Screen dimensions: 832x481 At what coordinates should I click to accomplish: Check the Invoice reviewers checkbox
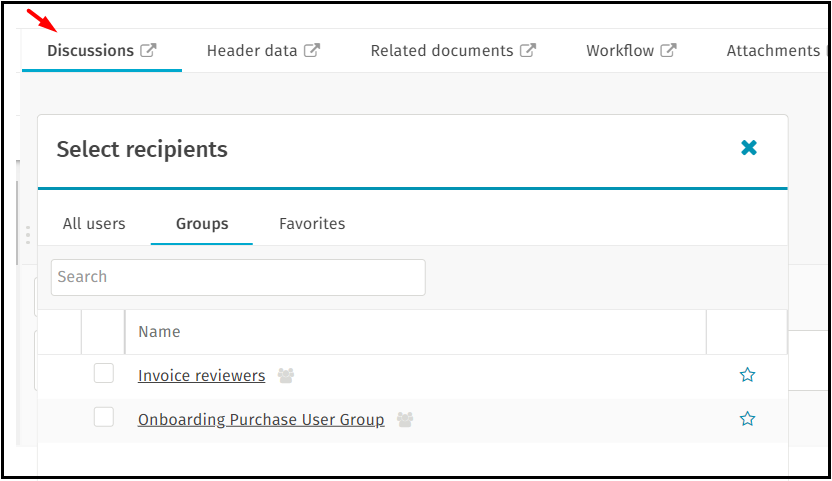click(x=104, y=374)
